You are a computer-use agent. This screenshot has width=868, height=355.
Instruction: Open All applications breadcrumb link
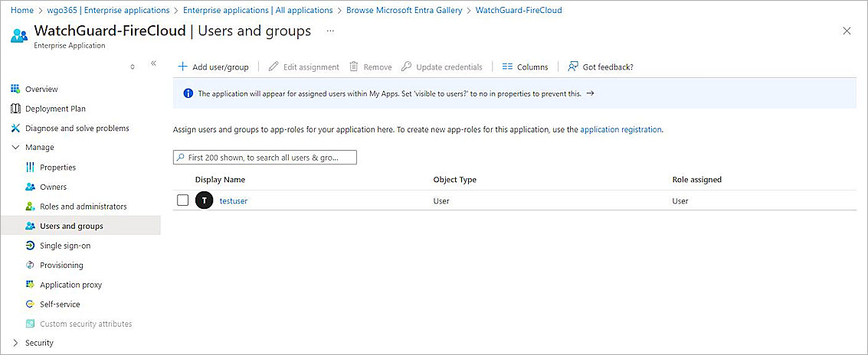tap(258, 10)
